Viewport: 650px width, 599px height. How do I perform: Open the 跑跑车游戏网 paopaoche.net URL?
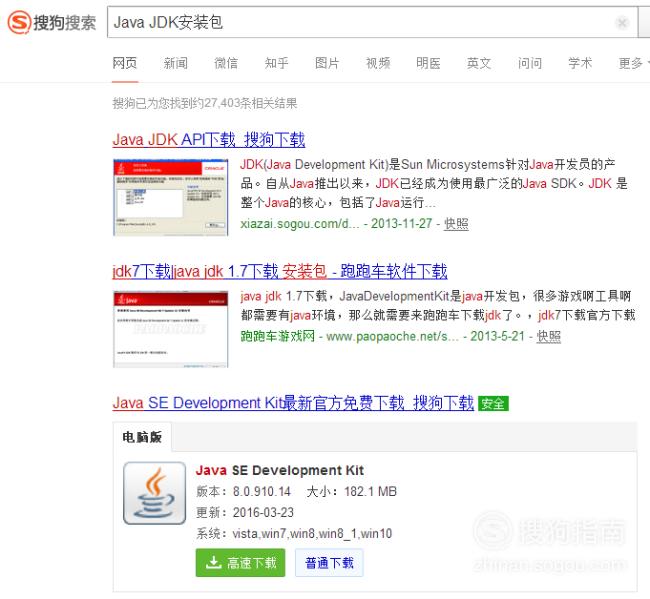349,336
